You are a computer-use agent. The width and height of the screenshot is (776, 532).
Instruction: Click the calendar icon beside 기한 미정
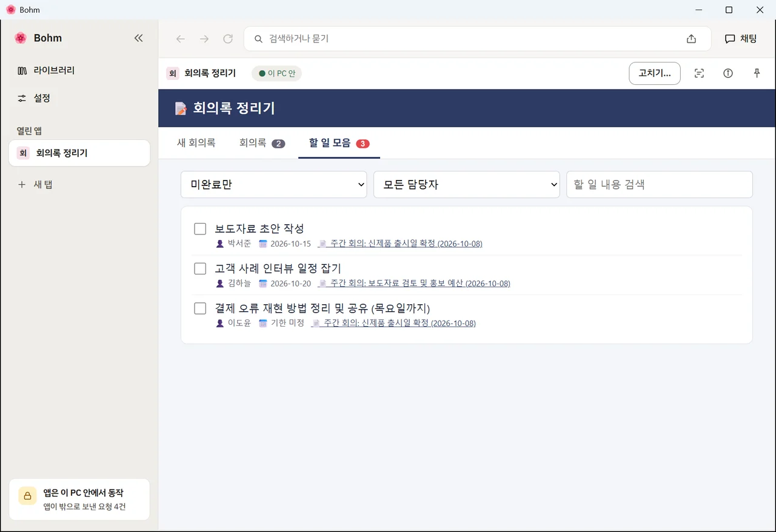coord(263,323)
